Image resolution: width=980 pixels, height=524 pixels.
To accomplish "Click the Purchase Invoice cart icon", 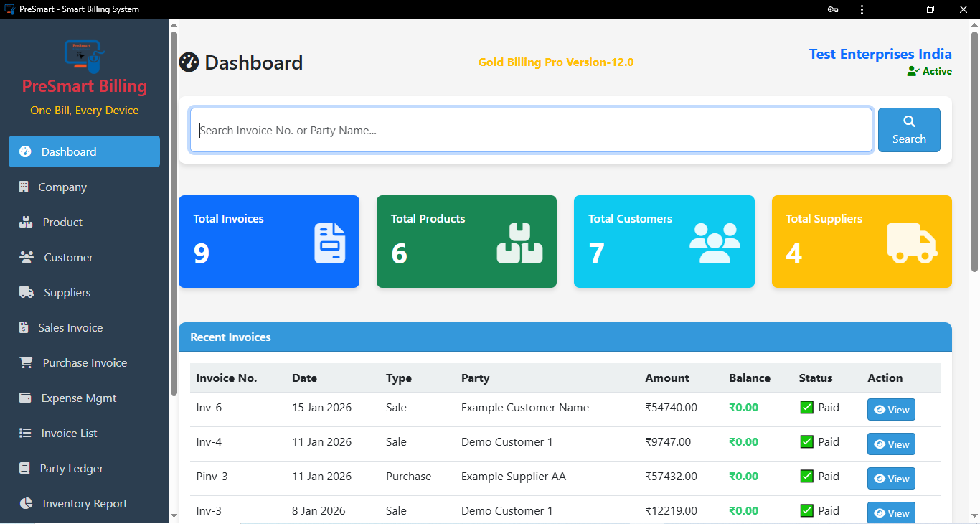I will click(x=26, y=362).
